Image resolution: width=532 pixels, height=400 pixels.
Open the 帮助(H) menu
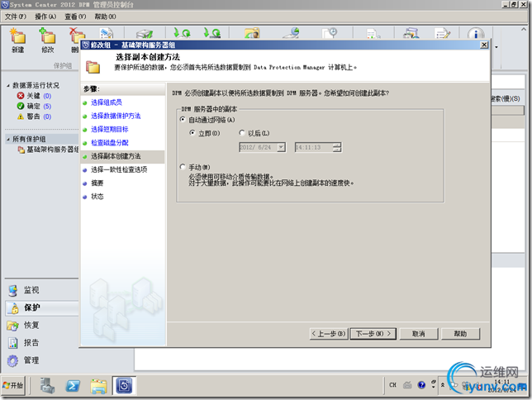[105, 17]
